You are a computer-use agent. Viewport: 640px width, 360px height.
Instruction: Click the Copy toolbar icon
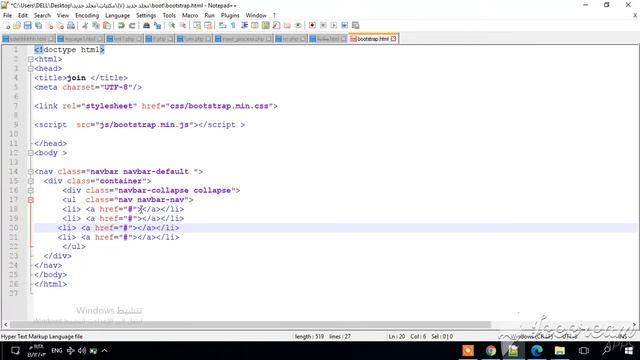96,25
